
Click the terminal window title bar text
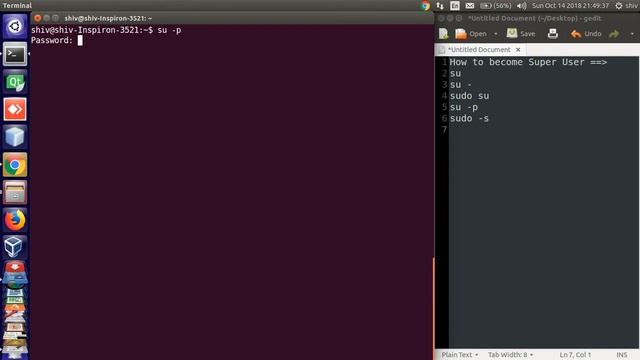point(108,18)
